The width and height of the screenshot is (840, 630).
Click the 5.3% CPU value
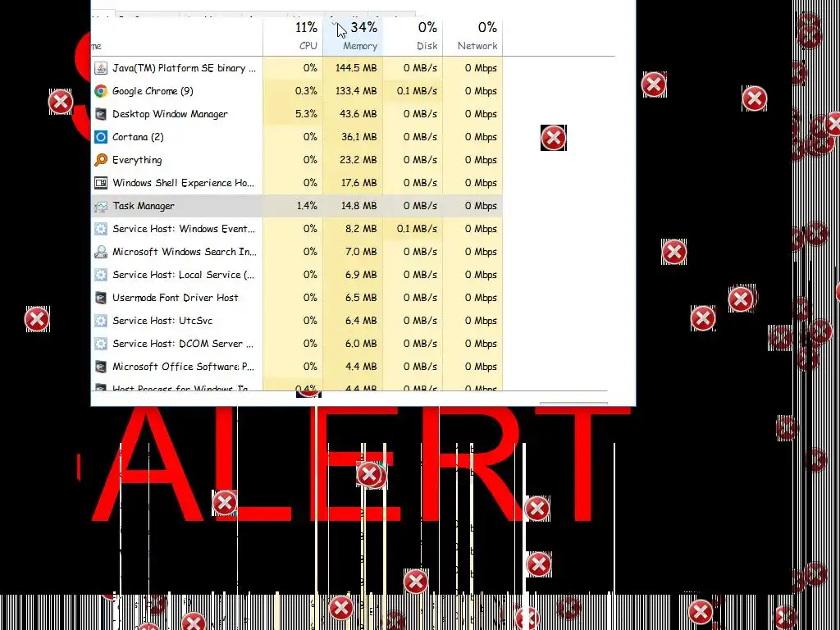coord(306,114)
